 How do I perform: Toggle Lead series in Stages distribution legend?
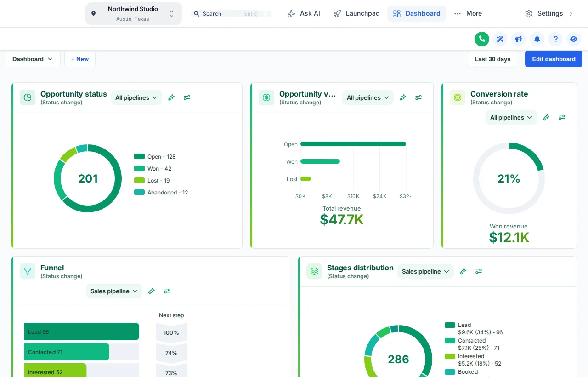pos(474,328)
